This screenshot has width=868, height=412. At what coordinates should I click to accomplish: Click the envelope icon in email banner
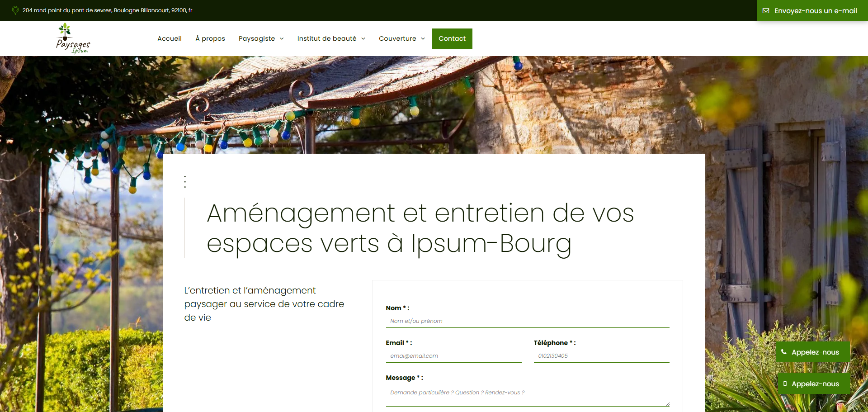pos(766,10)
